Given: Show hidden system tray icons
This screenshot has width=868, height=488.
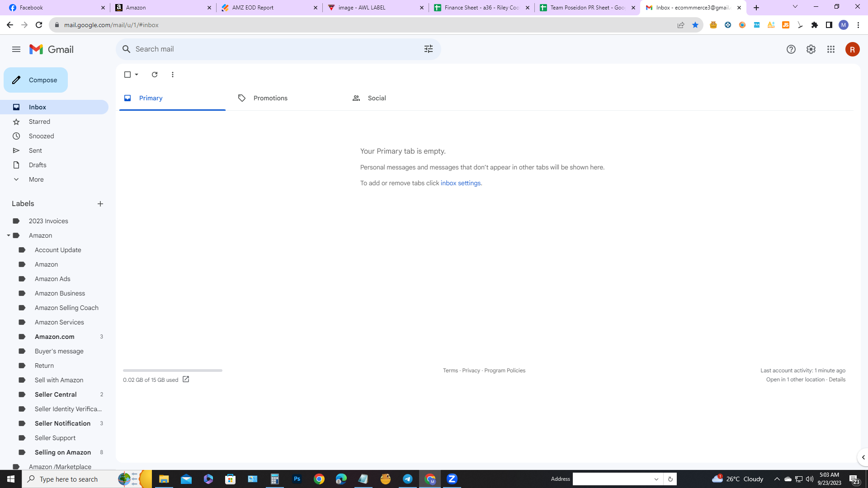Looking at the screenshot, I should pyautogui.click(x=777, y=479).
